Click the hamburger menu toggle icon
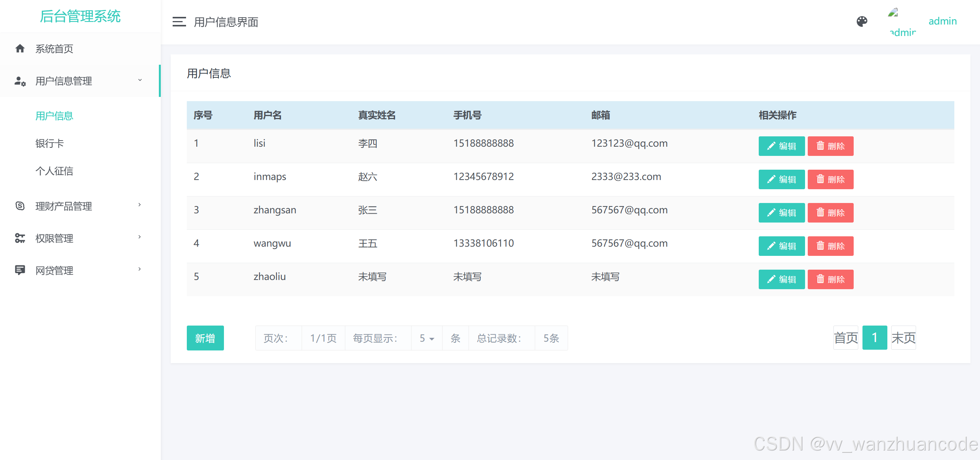The image size is (980, 460). pos(179,22)
